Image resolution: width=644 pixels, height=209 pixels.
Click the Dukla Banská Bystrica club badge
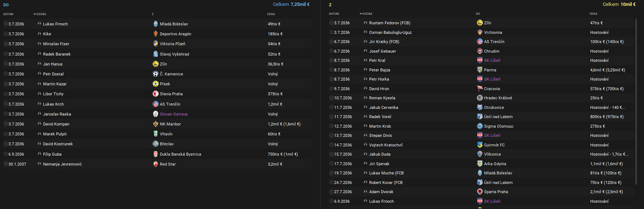(x=155, y=154)
